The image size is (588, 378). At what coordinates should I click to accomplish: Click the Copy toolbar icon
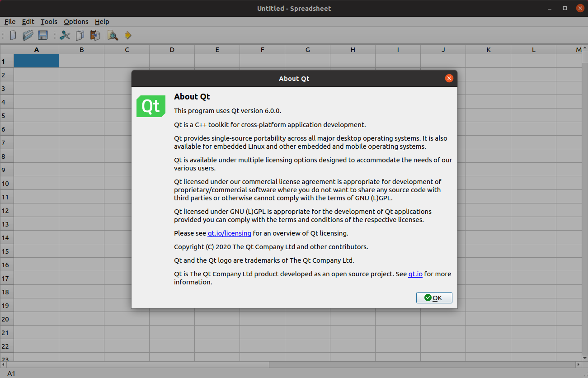tap(80, 35)
